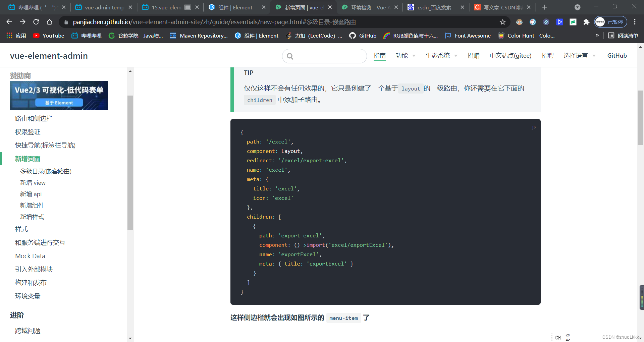The image size is (644, 342).
Task: Click the sidebar scrollbar up arrow
Action: pos(130,71)
